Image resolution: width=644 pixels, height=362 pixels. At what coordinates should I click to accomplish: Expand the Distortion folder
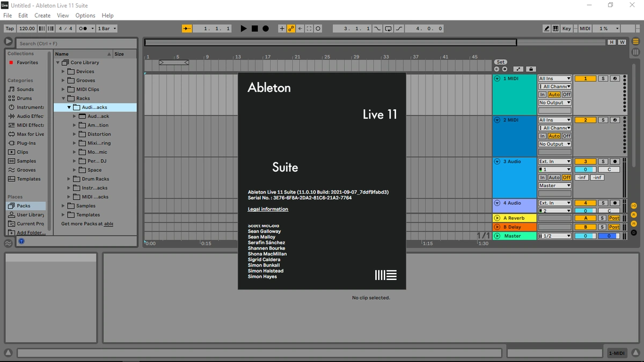pyautogui.click(x=75, y=134)
